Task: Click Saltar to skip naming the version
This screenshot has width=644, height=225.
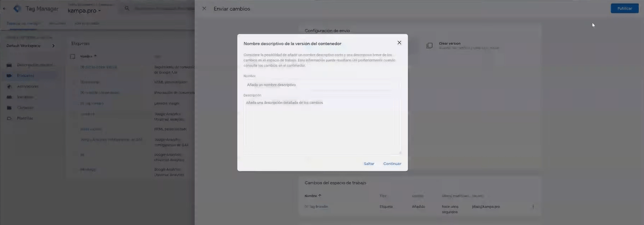Action: pyautogui.click(x=369, y=164)
